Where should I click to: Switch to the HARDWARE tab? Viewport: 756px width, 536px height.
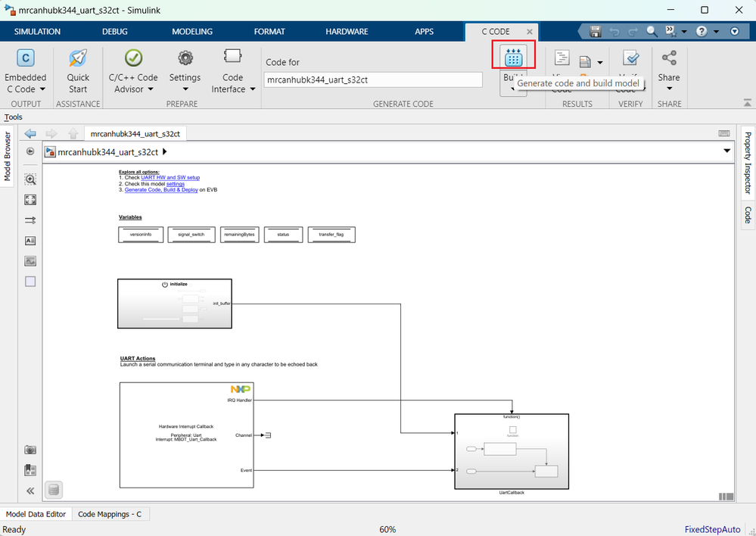pos(347,31)
